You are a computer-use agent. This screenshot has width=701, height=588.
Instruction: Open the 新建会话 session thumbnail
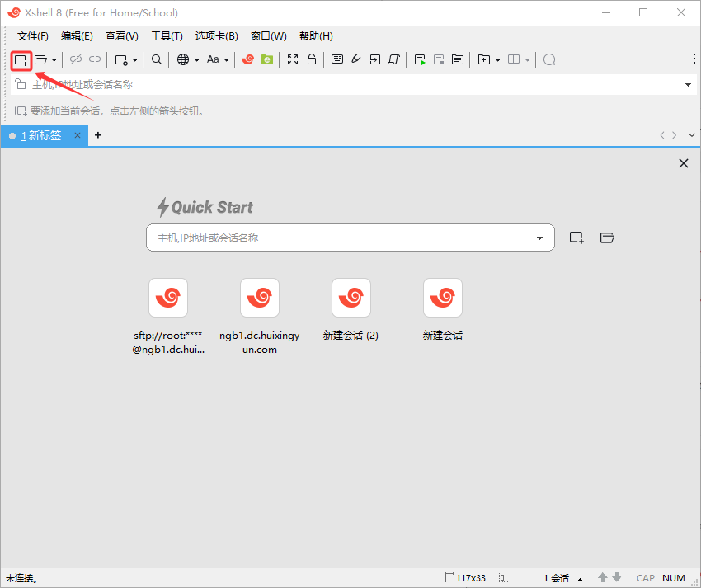(x=443, y=298)
